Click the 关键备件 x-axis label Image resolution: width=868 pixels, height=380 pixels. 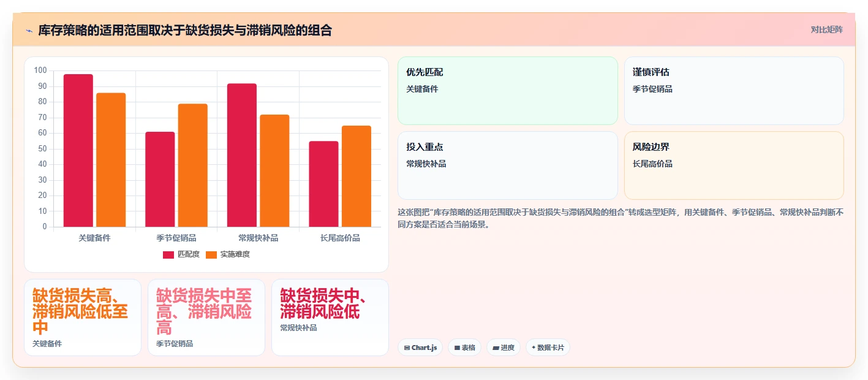(x=94, y=238)
